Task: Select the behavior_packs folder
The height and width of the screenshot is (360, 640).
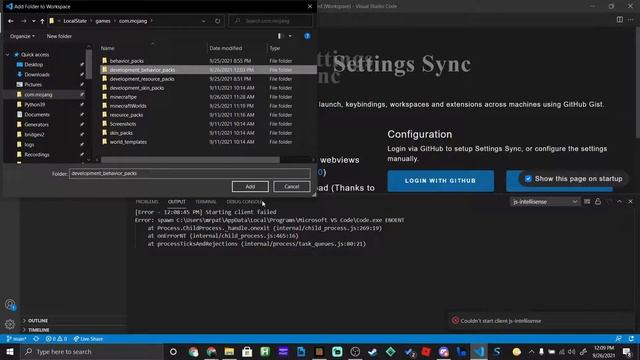Action: point(127,61)
